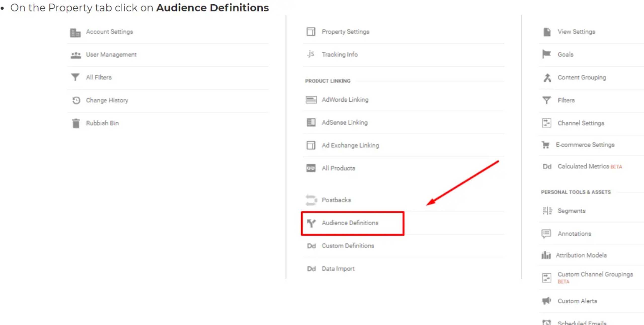Open AdWords Linking

point(345,100)
